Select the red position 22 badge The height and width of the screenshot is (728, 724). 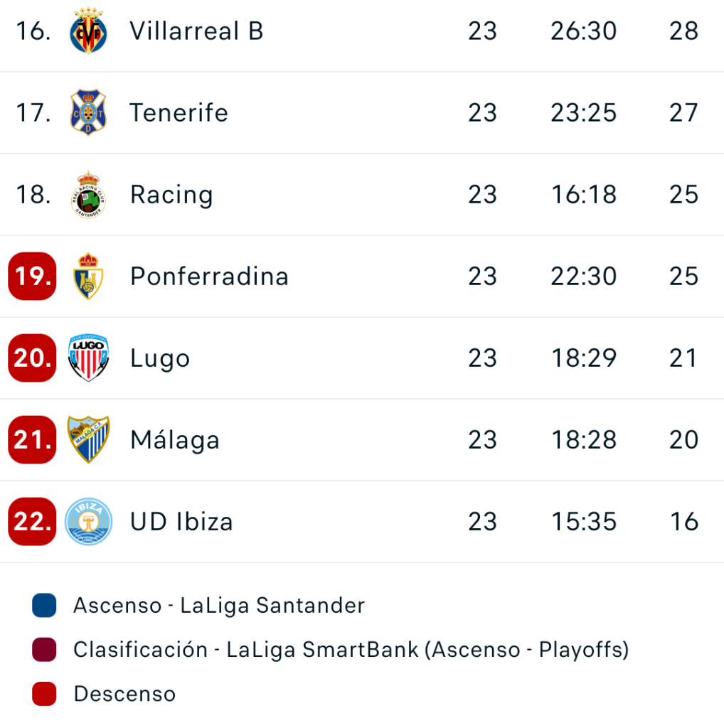(32, 521)
